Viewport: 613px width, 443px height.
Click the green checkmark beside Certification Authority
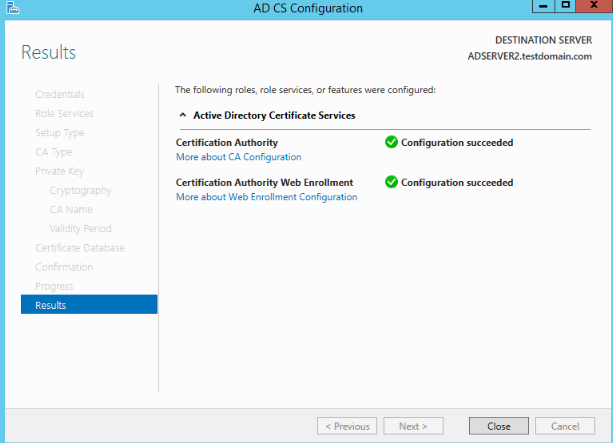coord(391,142)
